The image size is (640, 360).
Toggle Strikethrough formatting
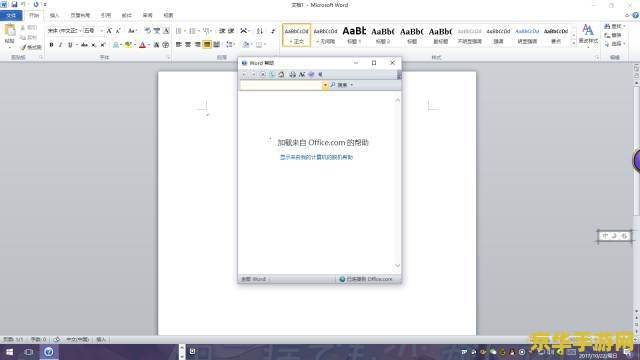click(84, 45)
